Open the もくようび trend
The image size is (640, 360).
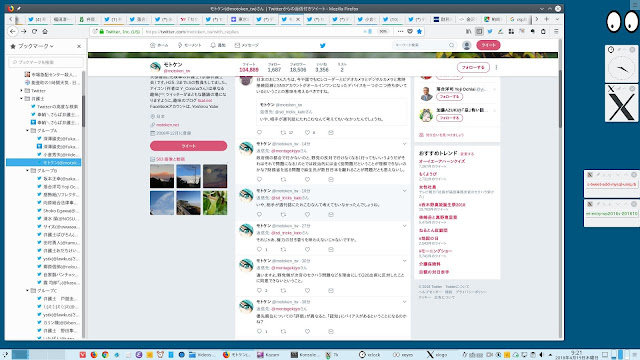pyautogui.click(x=428, y=174)
